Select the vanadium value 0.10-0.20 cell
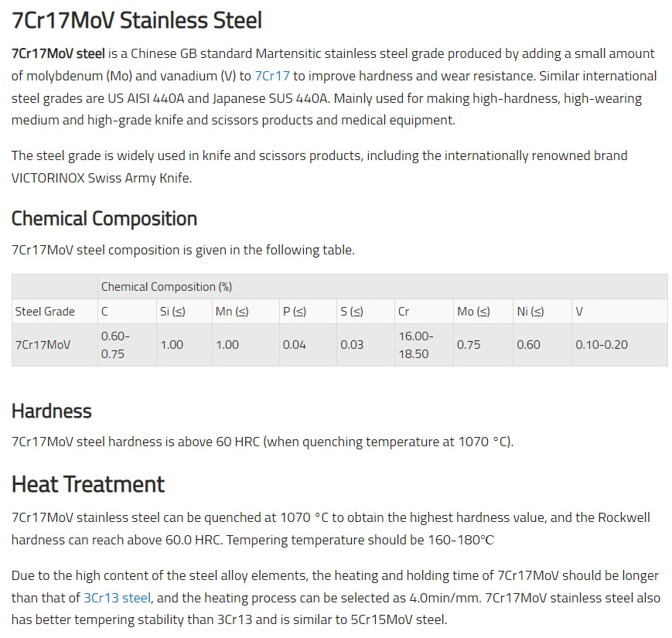This screenshot has height=638, width=672. [x=619, y=345]
